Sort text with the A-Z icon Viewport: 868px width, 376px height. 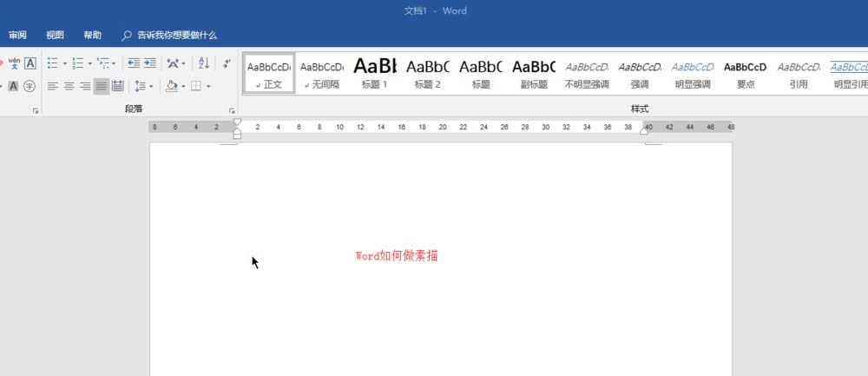204,63
